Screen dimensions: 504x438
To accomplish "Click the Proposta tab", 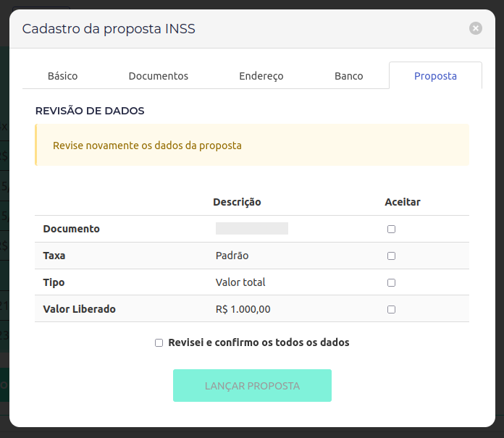I will pyautogui.click(x=435, y=76).
